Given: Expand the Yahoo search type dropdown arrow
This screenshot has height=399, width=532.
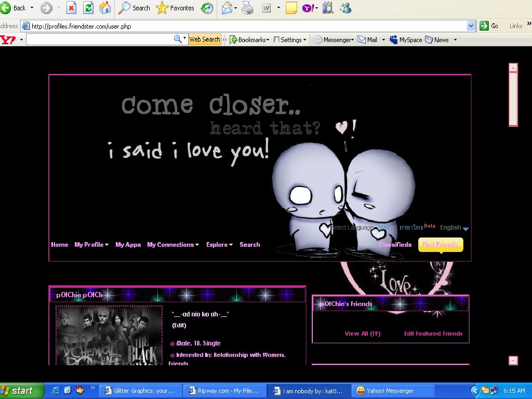Looking at the screenshot, I should 185,38.
